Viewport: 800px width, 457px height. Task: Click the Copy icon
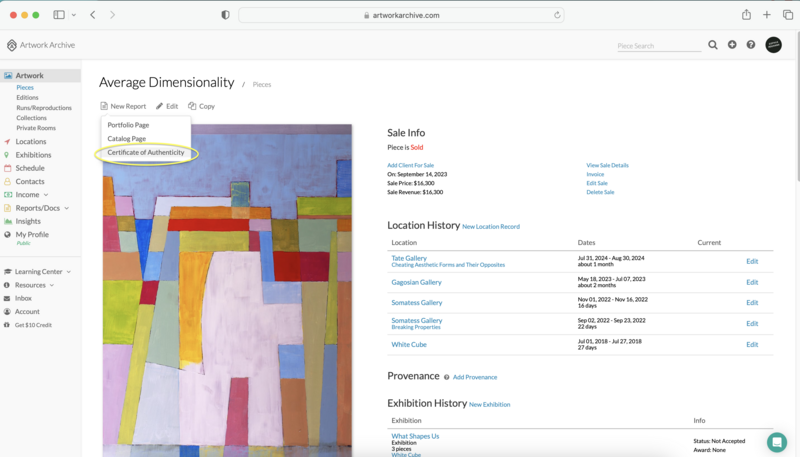[x=192, y=106]
